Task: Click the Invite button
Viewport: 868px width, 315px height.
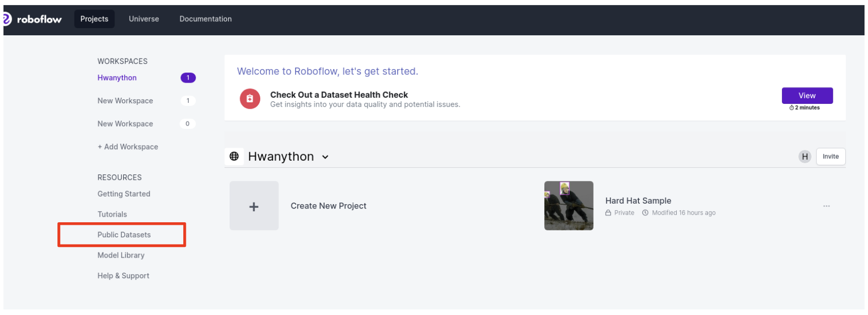Action: (831, 156)
